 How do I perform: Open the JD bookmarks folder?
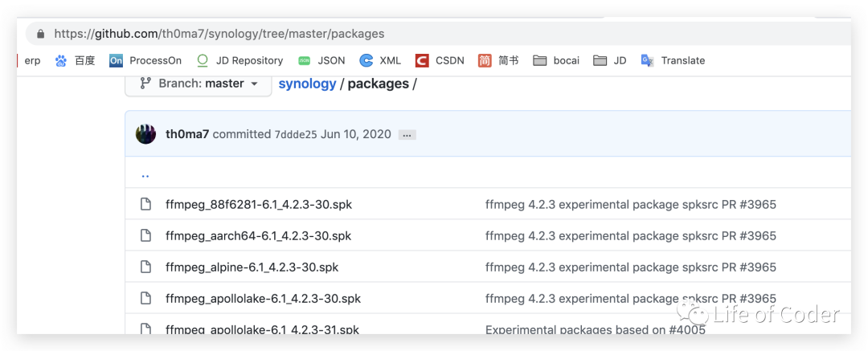point(610,60)
